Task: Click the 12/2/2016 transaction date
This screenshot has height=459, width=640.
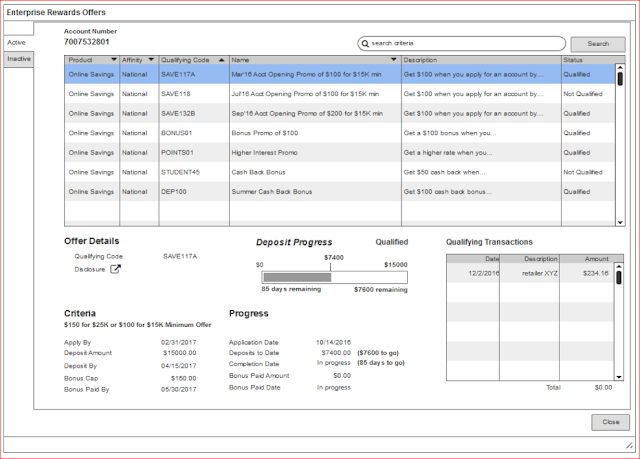Action: point(484,273)
